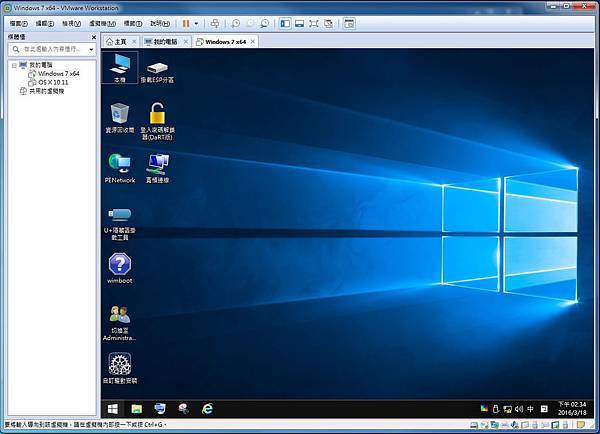Click the clock showing 下午 02:34
The width and height of the screenshot is (600, 434).
pos(572,408)
